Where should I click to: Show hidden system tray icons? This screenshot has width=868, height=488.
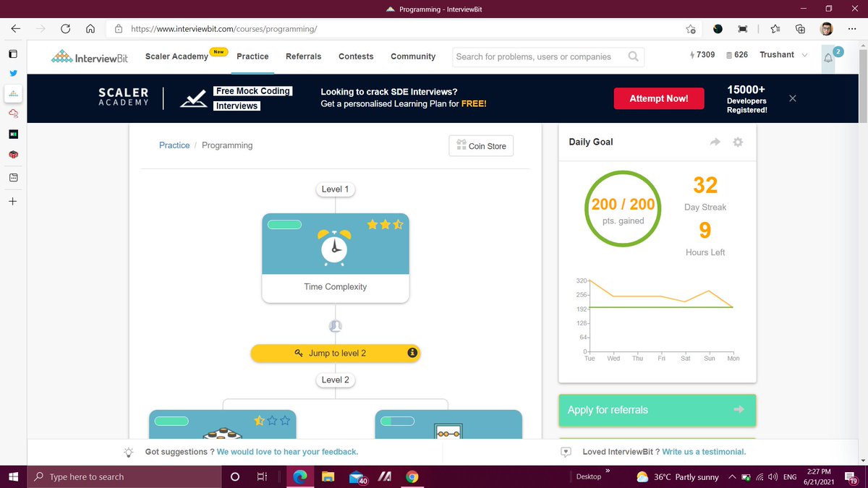tap(733, 477)
